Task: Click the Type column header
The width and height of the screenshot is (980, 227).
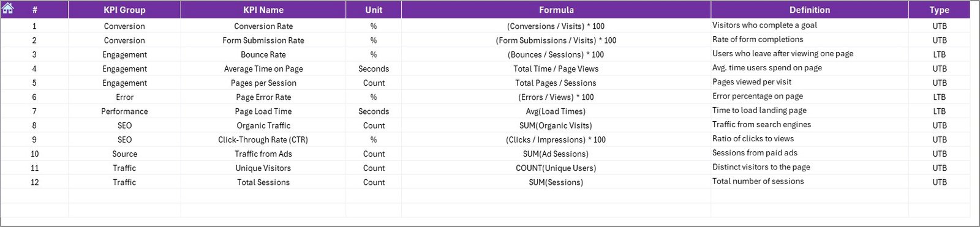Action: pyautogui.click(x=939, y=10)
